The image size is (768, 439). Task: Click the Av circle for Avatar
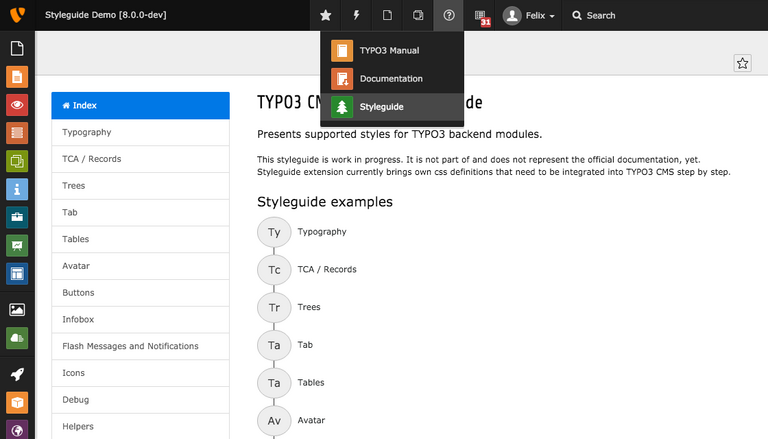(274, 421)
